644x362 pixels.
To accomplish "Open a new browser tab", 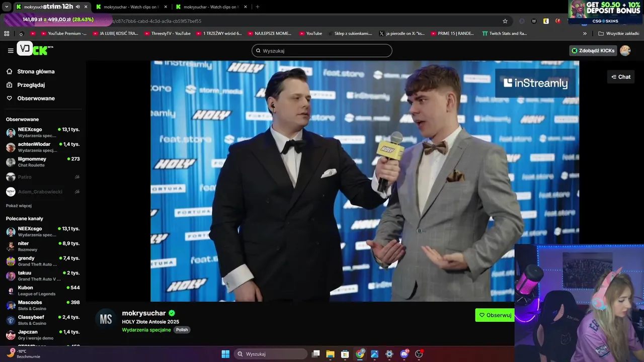I will click(258, 7).
